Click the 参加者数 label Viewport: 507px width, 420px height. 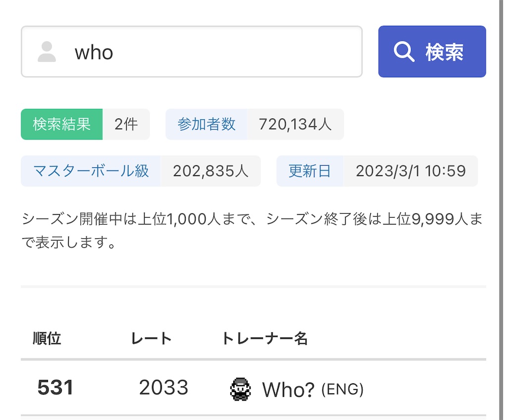pyautogui.click(x=206, y=124)
